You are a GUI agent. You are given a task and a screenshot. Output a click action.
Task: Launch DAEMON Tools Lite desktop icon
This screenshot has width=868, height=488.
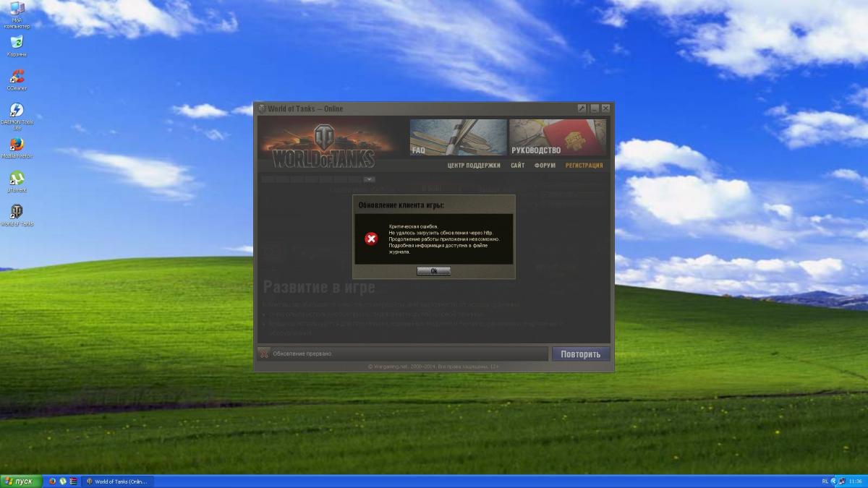(x=17, y=116)
